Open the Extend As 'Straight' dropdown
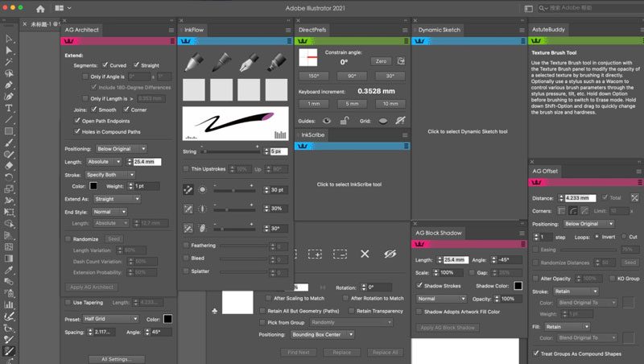This screenshot has width=644, height=364. [x=117, y=199]
